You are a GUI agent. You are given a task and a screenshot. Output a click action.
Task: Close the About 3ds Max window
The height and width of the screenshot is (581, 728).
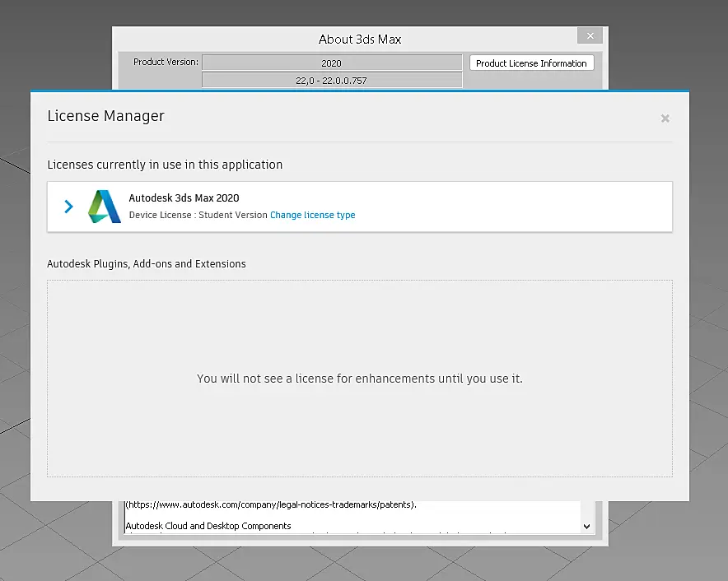pyautogui.click(x=590, y=35)
